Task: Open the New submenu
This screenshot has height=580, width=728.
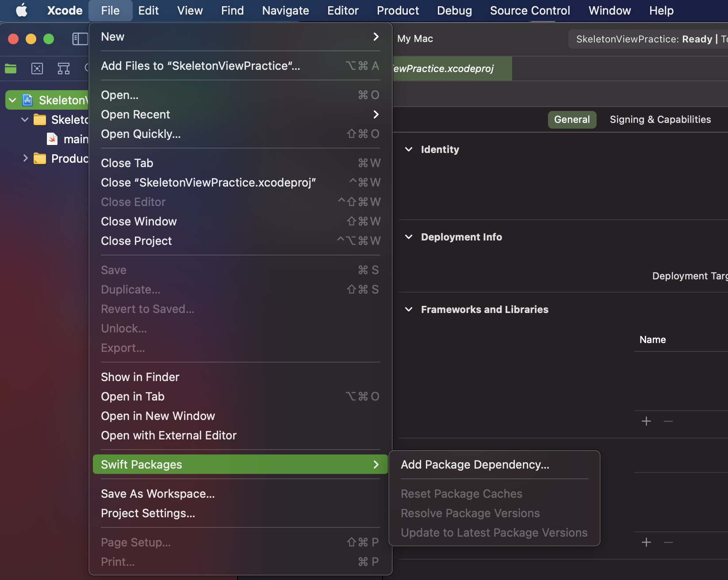Action: click(x=240, y=37)
